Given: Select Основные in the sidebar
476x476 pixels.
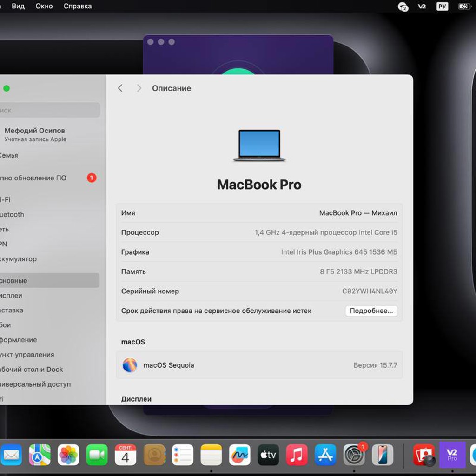Looking at the screenshot, I should coord(48,280).
